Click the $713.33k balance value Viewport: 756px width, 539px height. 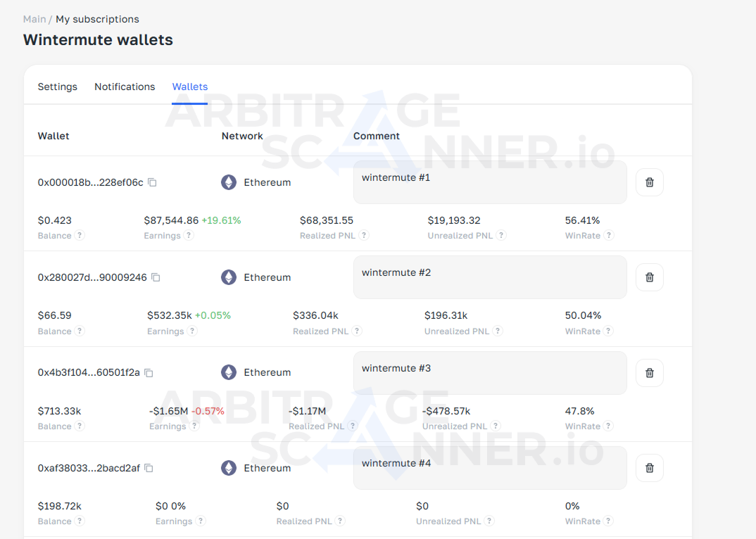coord(59,411)
